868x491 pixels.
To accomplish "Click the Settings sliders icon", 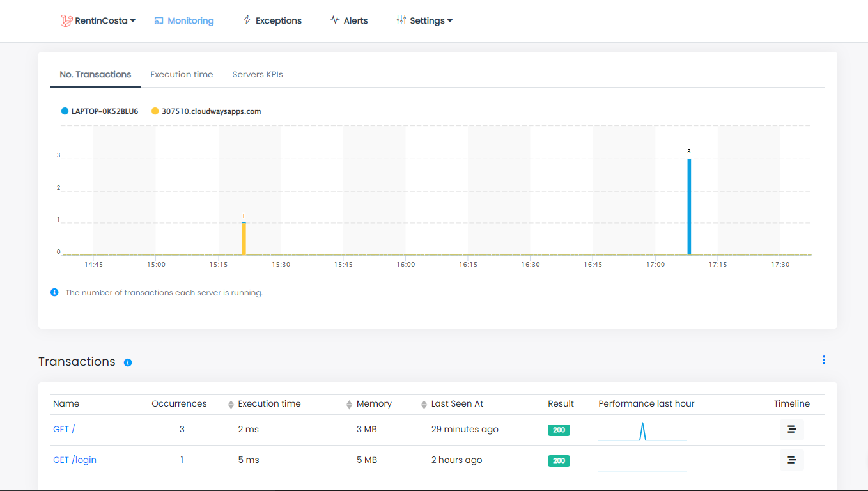I will pos(401,20).
